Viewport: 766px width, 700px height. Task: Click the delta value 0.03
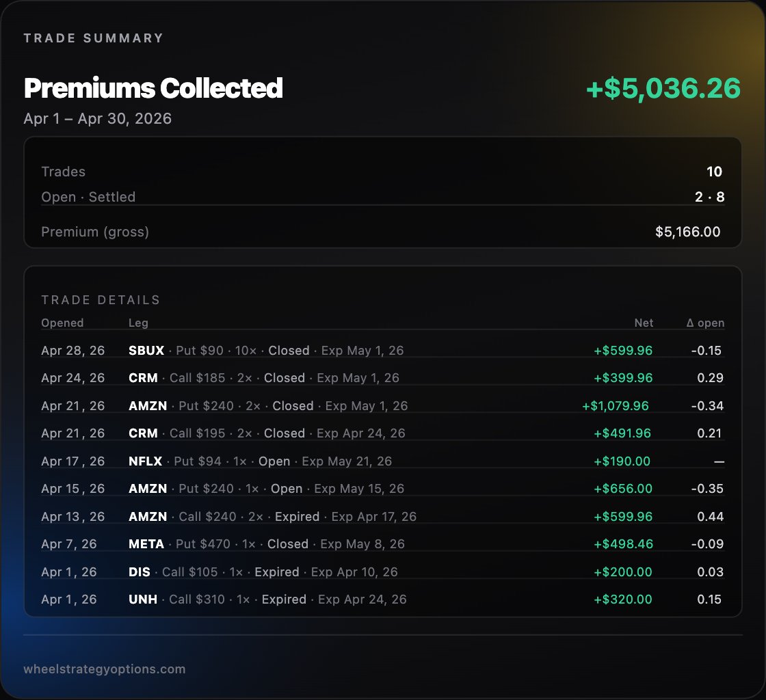click(x=711, y=571)
